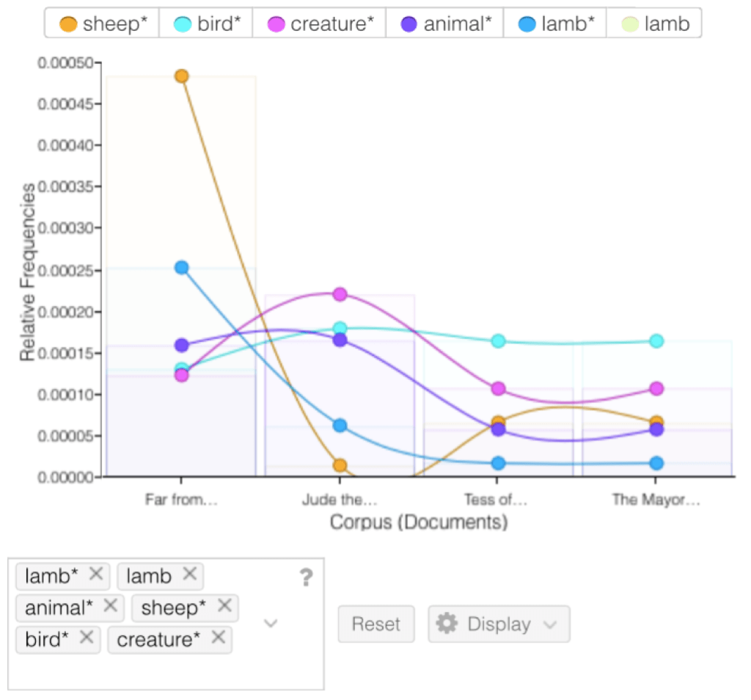
Task: Toggle bird* series in the legend
Action: tap(208, 24)
